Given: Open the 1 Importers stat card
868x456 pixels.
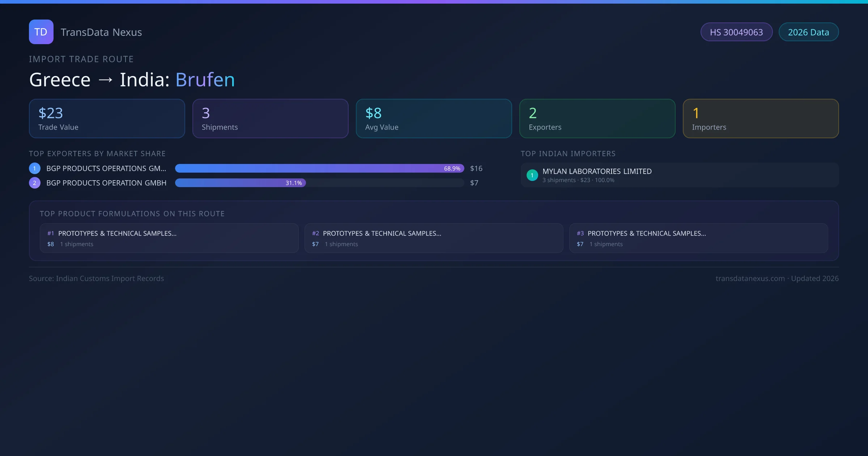Looking at the screenshot, I should (761, 119).
